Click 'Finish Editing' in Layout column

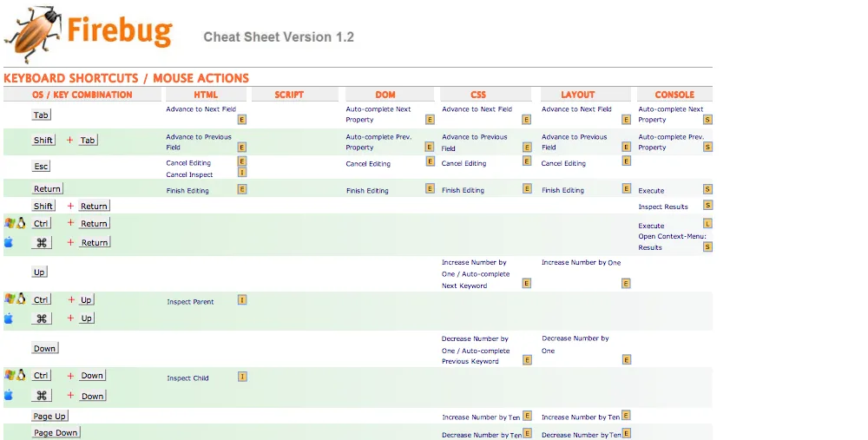562,190
